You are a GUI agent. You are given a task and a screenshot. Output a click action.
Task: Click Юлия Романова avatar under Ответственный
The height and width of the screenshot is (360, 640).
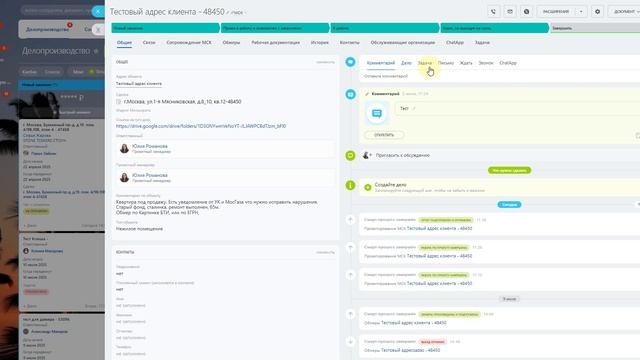[124, 149]
